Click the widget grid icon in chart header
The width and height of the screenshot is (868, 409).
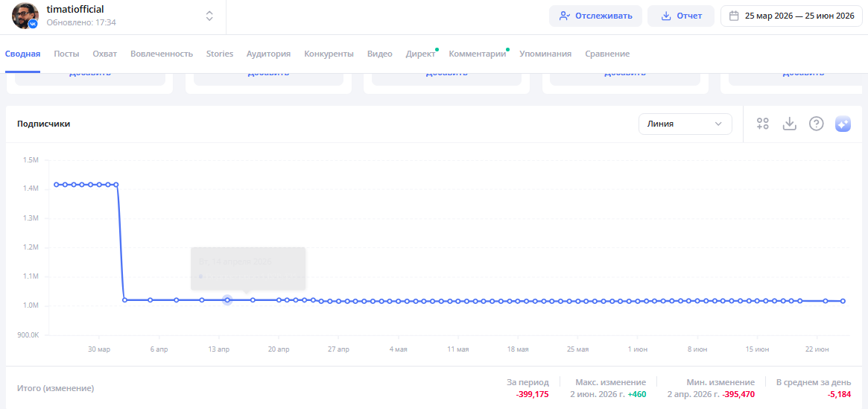click(764, 124)
